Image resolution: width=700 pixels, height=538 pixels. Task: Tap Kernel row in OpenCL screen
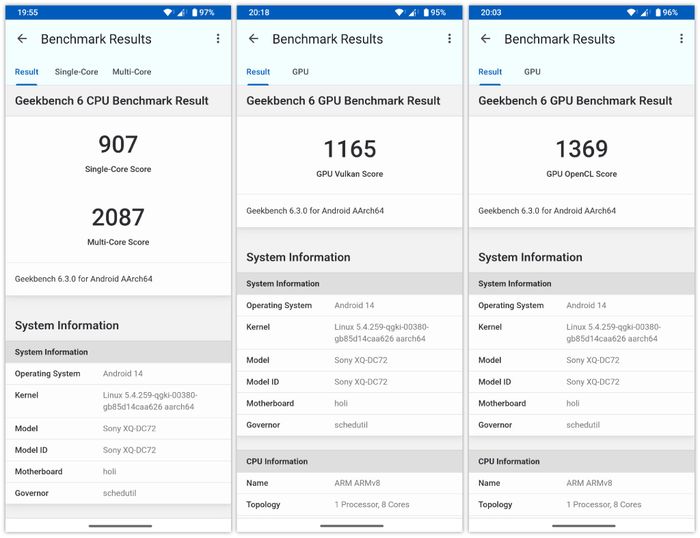tap(582, 333)
